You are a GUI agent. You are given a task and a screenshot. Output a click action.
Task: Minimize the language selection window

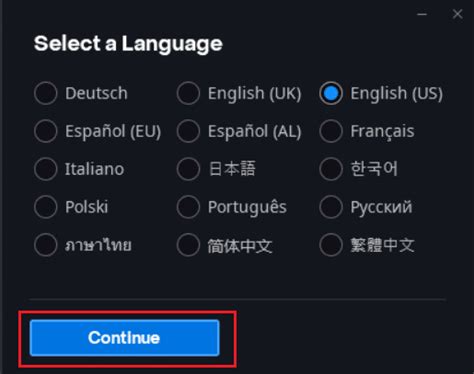pos(422,14)
